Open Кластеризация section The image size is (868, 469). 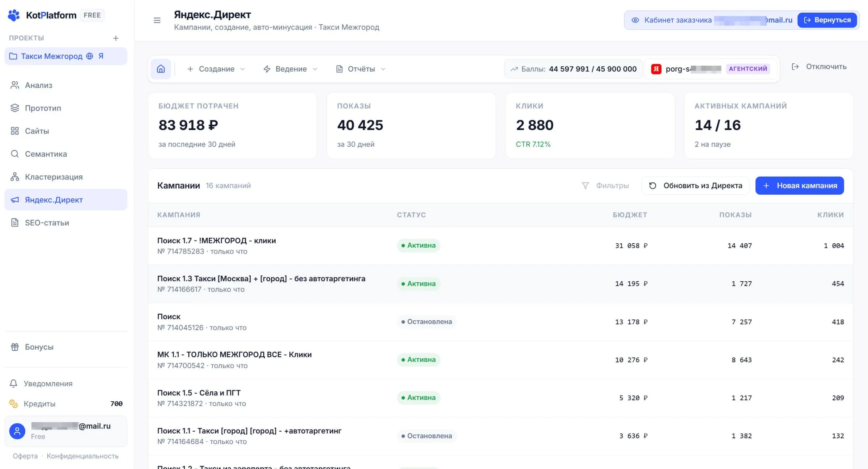66,177
